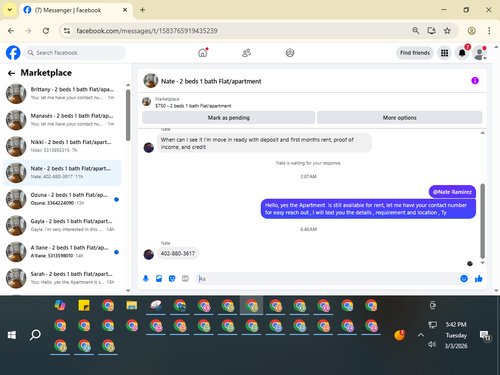
Task: Click the Find friends button
Action: 415,53
